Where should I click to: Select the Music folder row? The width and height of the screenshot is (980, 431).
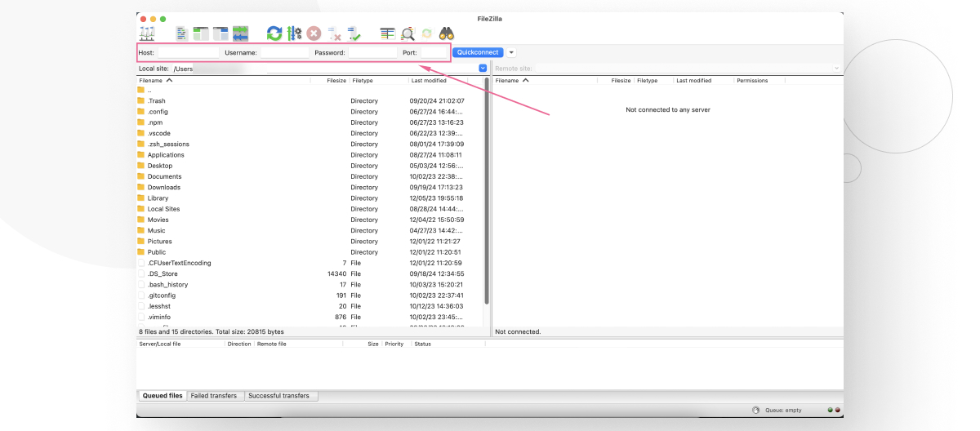tap(310, 230)
